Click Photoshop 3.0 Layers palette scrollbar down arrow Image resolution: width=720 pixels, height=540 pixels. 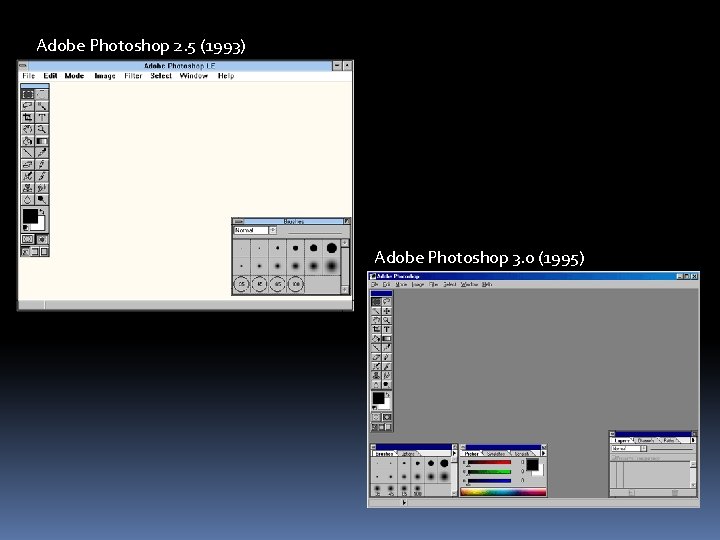[x=693, y=484]
